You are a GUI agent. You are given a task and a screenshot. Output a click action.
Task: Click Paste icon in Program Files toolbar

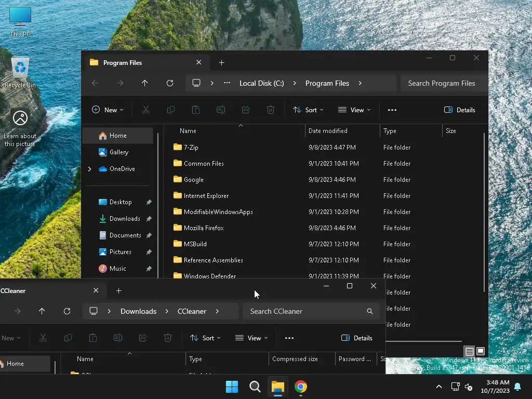pos(196,110)
